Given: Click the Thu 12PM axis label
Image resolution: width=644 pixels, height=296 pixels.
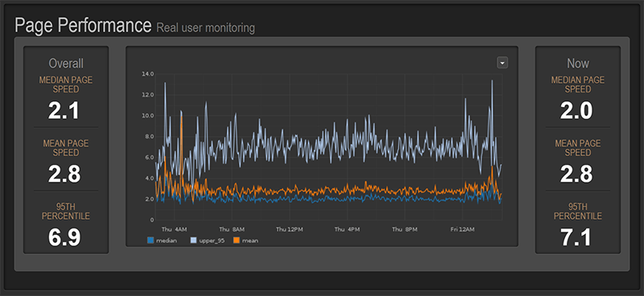Looking at the screenshot, I should [x=290, y=229].
